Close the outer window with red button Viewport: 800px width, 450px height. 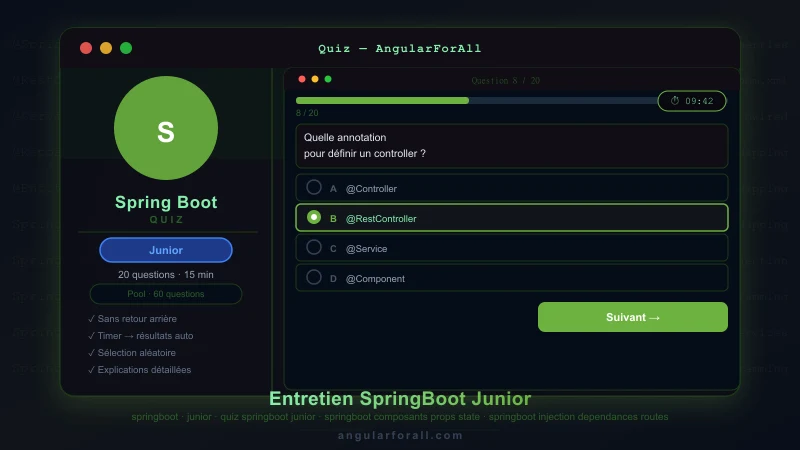(x=86, y=48)
